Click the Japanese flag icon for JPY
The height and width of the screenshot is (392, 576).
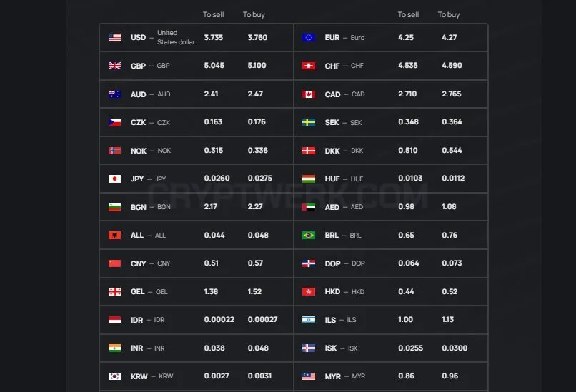click(114, 179)
